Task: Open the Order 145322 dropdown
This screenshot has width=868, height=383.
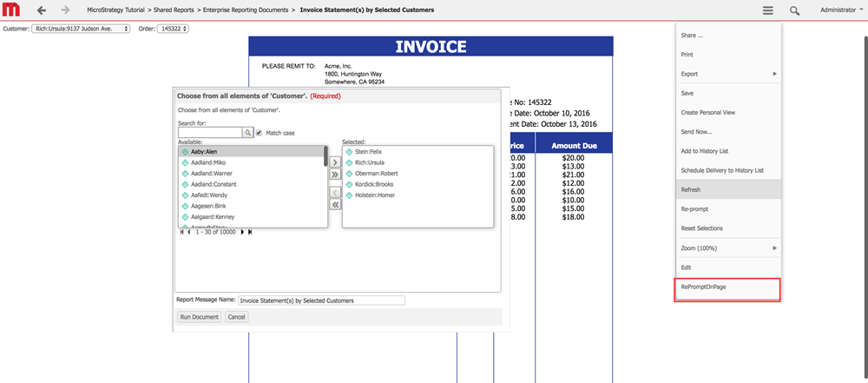Action: pyautogui.click(x=173, y=29)
